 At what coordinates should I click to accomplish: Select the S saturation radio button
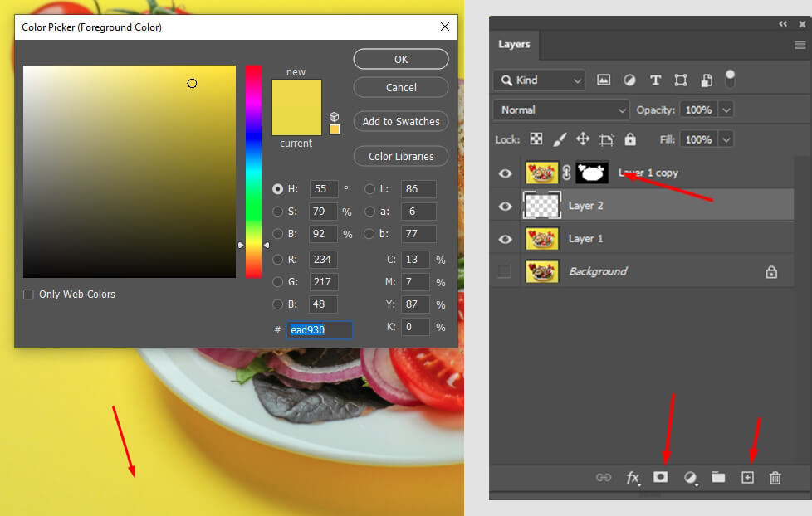277,212
